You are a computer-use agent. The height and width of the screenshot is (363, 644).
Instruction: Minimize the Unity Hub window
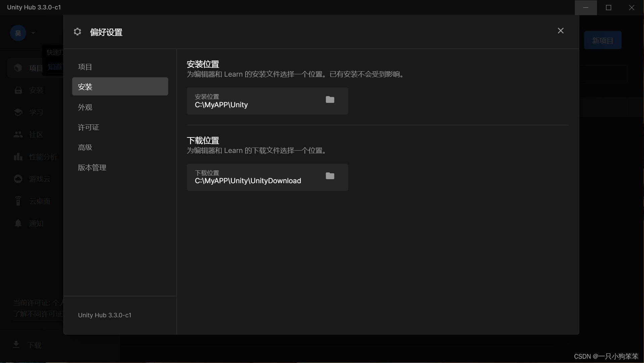tap(586, 7)
